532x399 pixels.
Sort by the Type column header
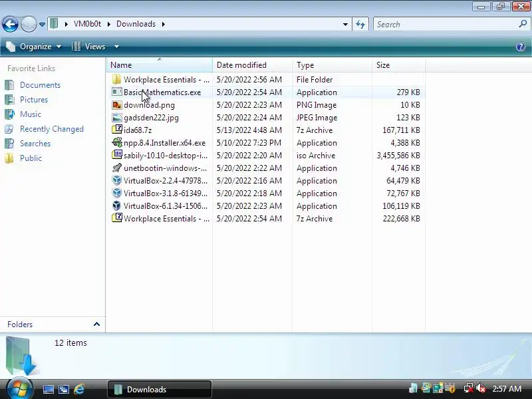coord(332,65)
